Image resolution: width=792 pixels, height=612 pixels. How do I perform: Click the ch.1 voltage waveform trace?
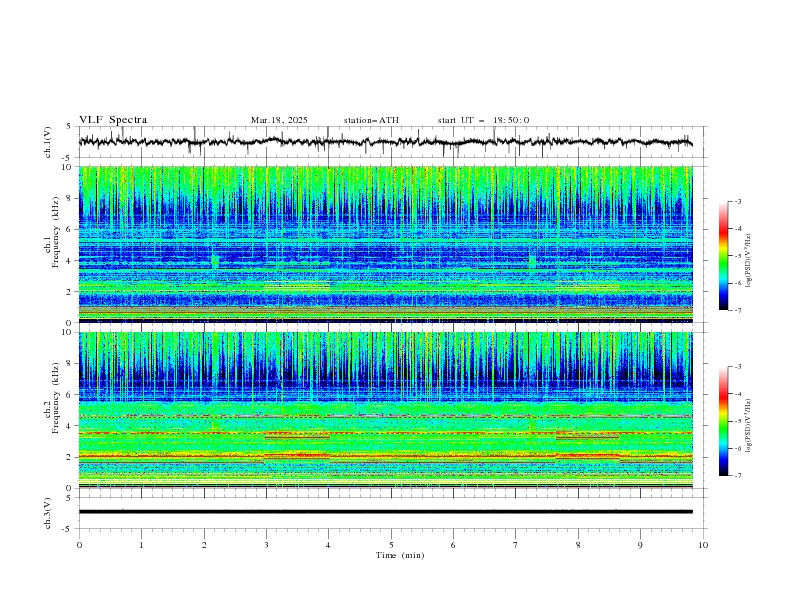[385, 142]
